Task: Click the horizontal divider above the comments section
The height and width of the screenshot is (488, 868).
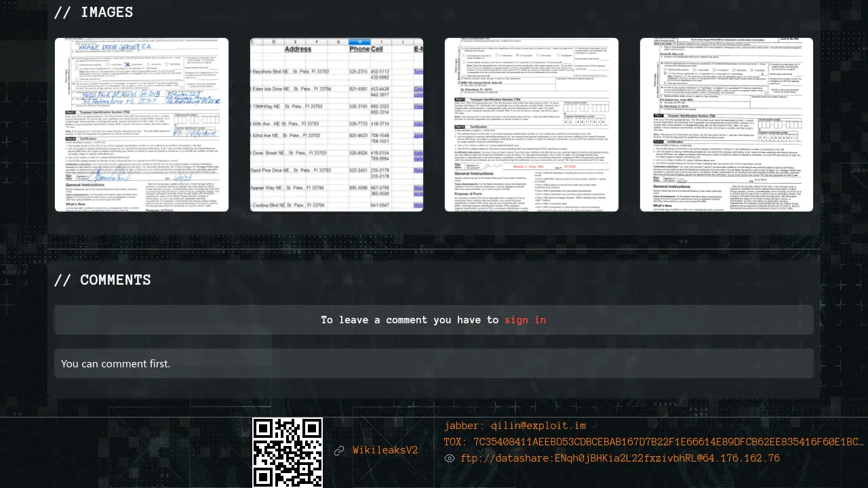Action: 434,249
